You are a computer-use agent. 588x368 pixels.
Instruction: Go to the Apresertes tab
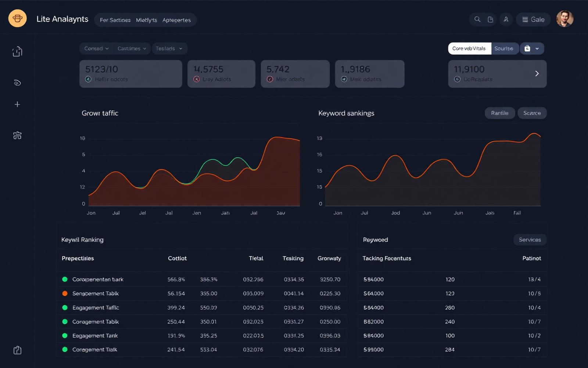point(176,20)
